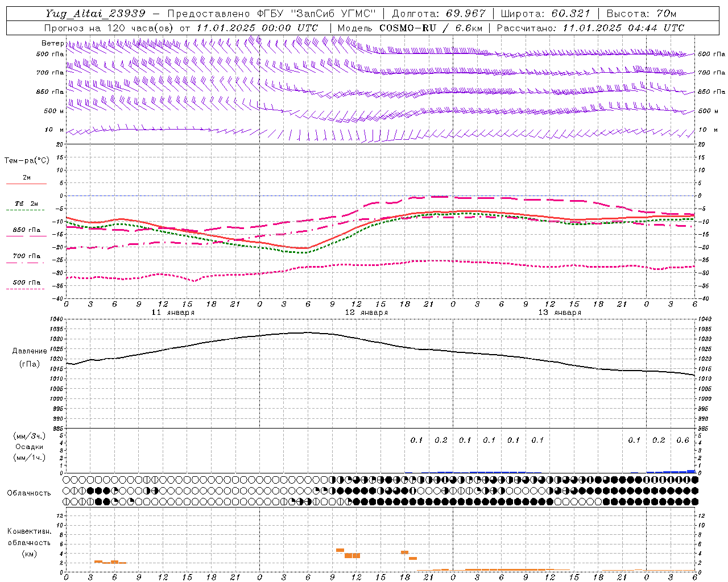This screenshot has height=582, width=728.
Task: Click the elevation text 'Высота: 70м'
Action: (x=642, y=14)
